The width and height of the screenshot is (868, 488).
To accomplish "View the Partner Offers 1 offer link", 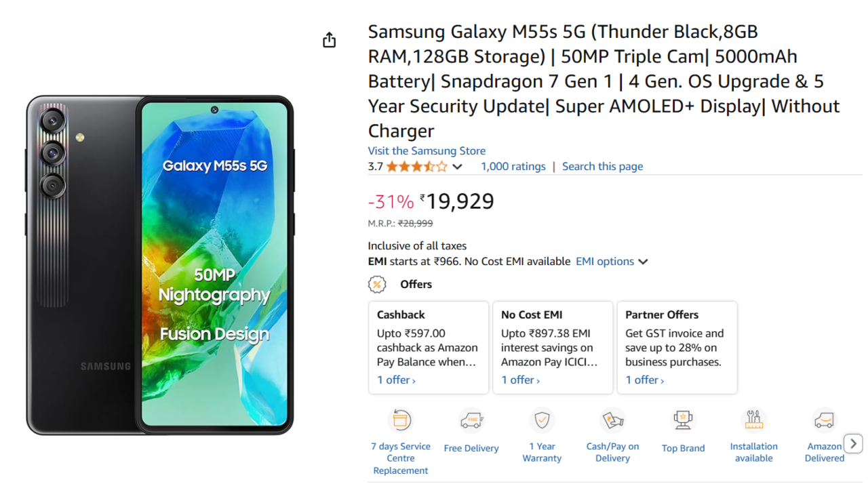I will (644, 380).
